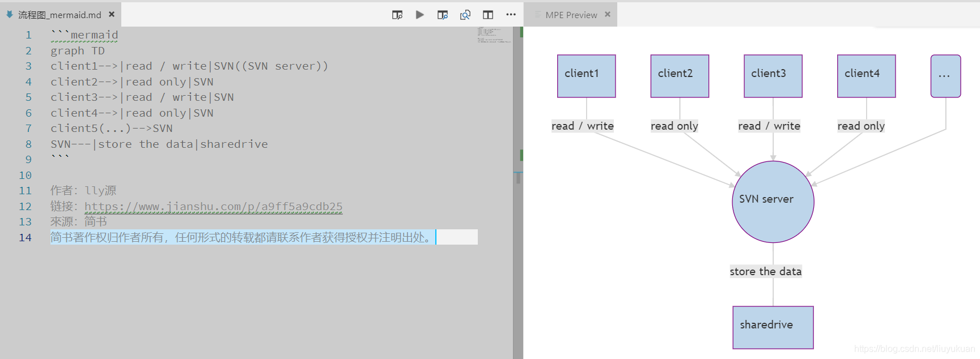Click the client2 node in preview
980x359 pixels.
pyautogui.click(x=680, y=76)
